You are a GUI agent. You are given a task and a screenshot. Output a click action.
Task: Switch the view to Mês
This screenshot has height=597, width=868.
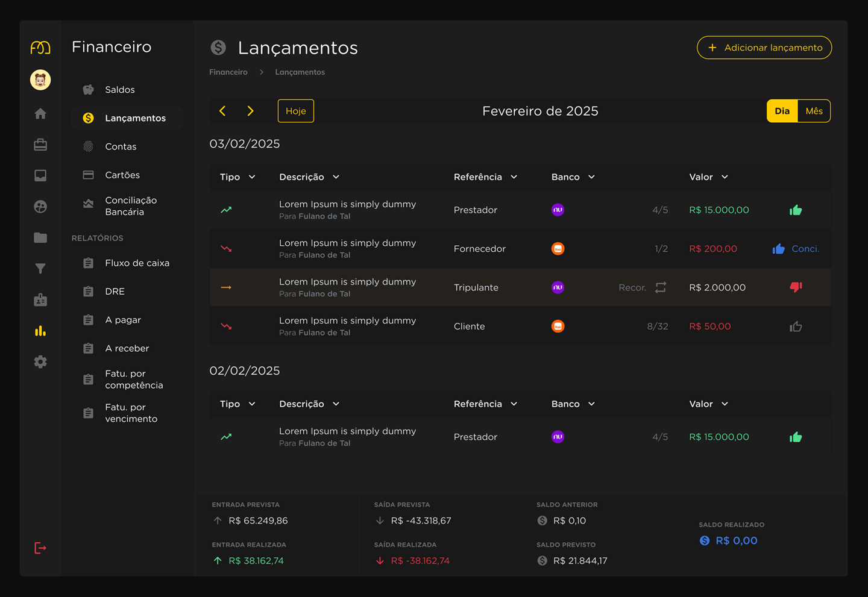coord(814,111)
